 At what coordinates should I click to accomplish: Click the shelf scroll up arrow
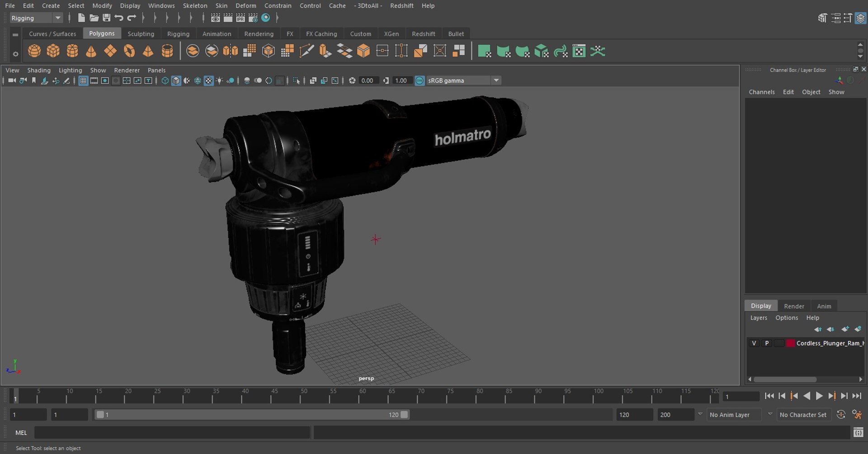coord(860,45)
